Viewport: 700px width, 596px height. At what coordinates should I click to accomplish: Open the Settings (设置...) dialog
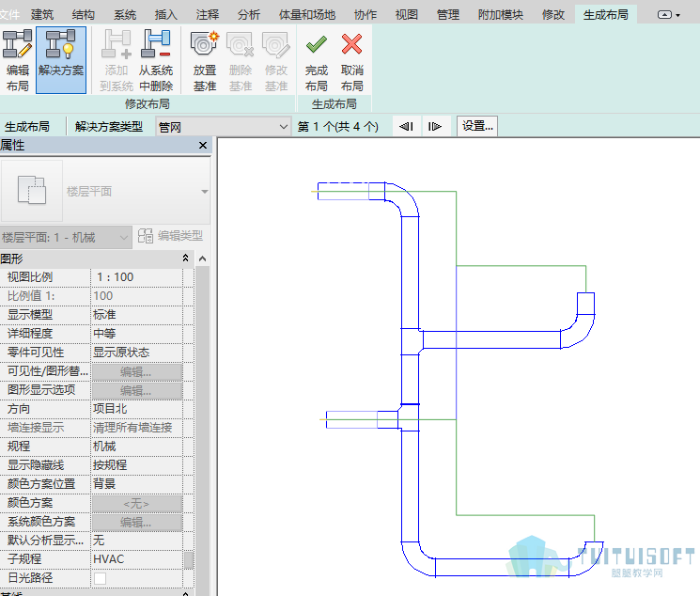(476, 126)
